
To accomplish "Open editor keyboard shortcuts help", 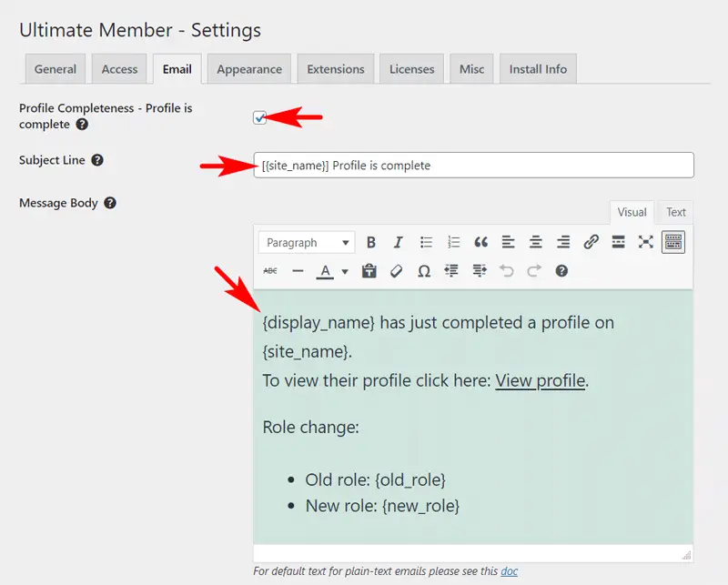I will (561, 271).
